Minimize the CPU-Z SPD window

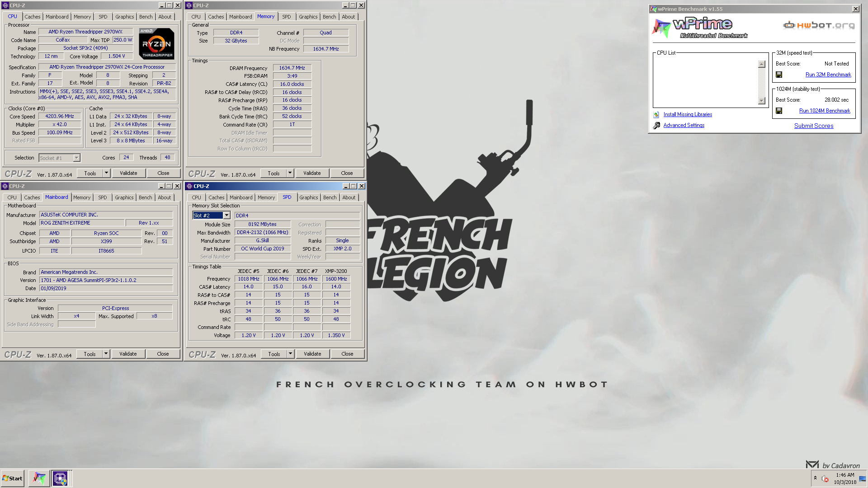click(x=346, y=186)
